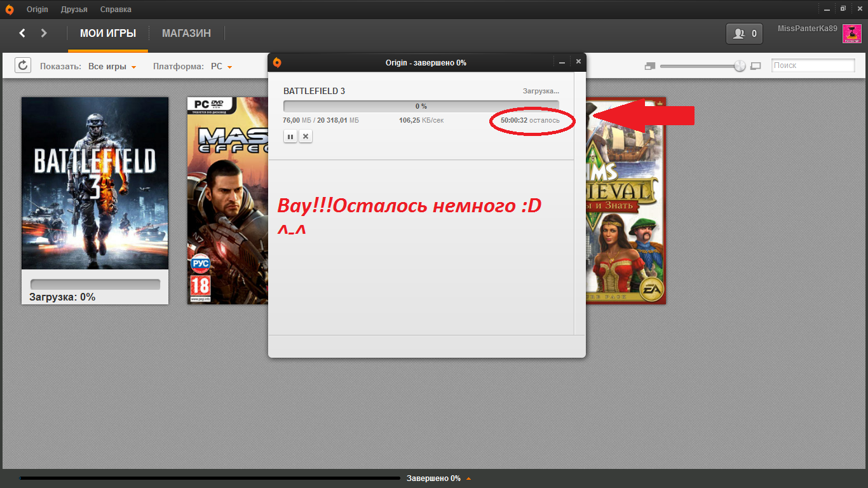Screen dimensions: 868x488
Task: Click the Origin icon in download popup title
Action: coord(277,62)
